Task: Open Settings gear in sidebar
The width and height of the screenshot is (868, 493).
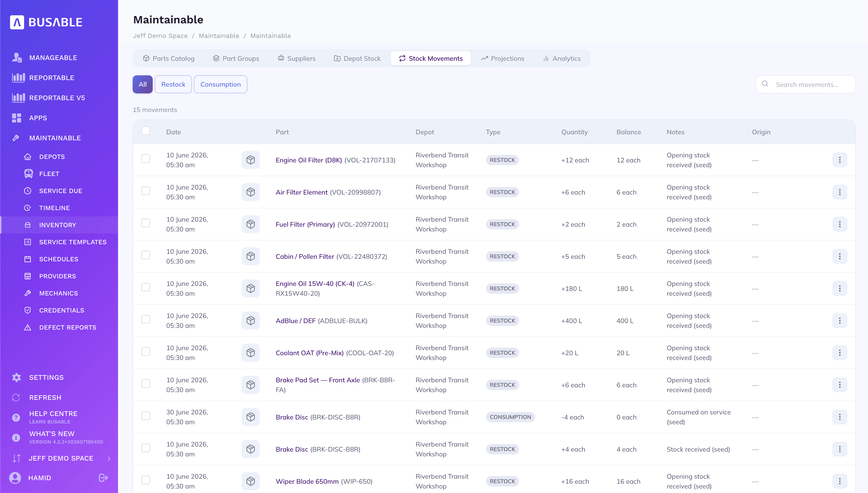Action: (x=17, y=378)
